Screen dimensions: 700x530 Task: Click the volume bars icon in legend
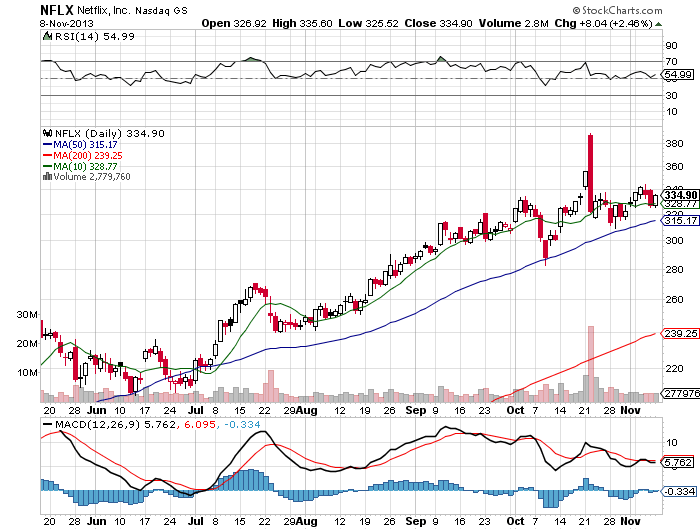coord(47,177)
